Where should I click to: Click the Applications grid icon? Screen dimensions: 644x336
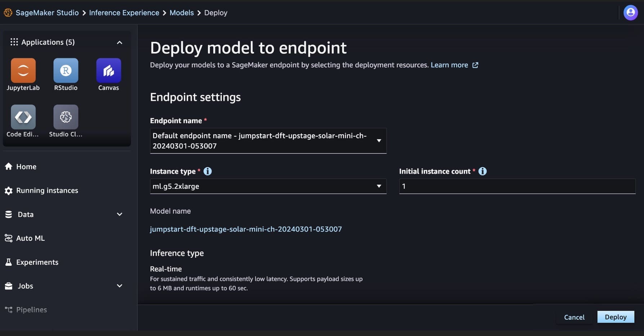[14, 42]
